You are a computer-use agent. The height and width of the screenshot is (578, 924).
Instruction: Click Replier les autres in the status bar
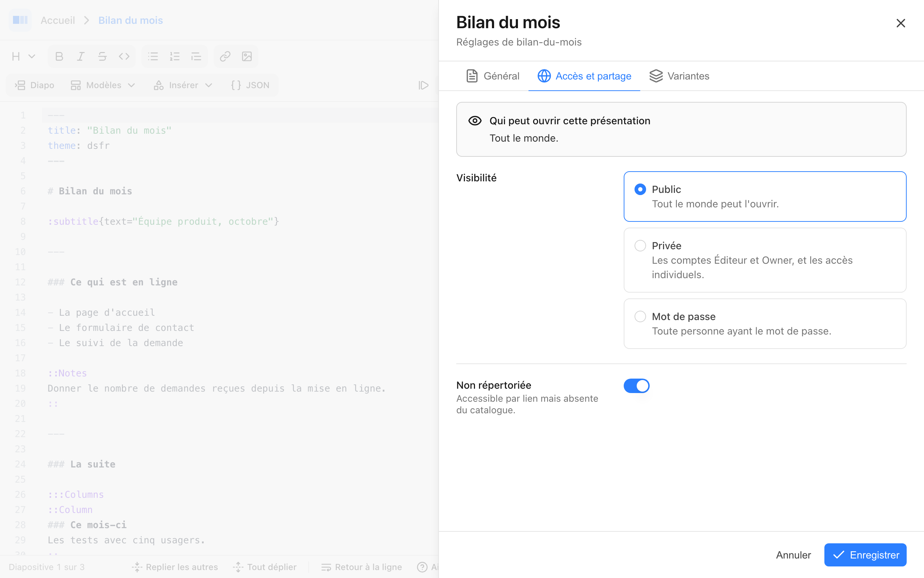point(175,567)
